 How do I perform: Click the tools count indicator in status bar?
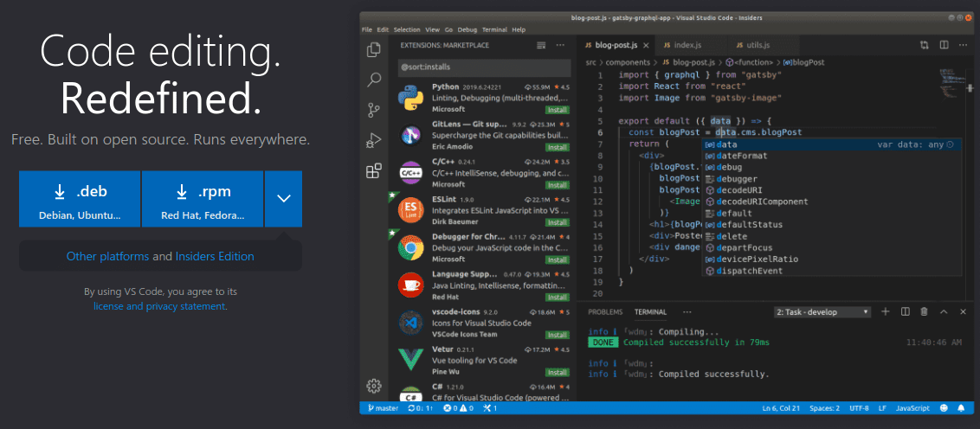[491, 408]
